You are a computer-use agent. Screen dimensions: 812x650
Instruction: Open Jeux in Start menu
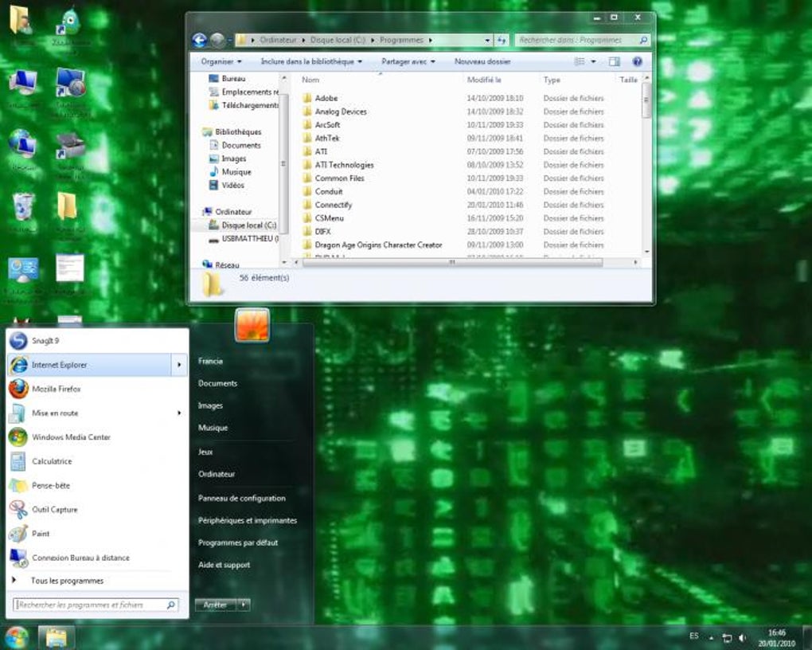pos(205,452)
